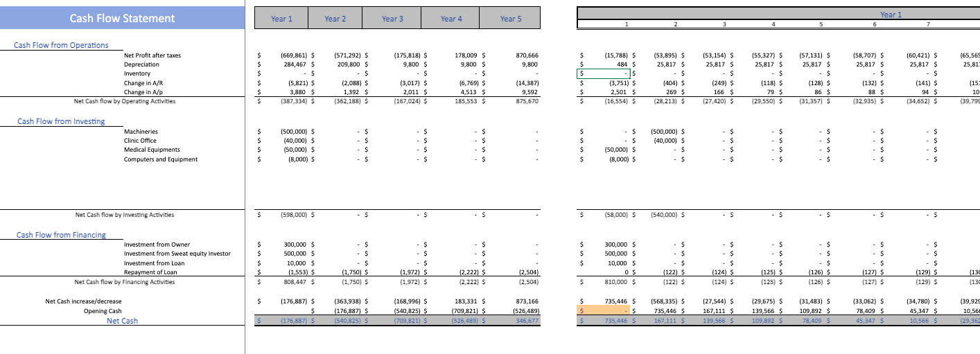The width and height of the screenshot is (980, 354).
Task: Select the Net Cash increase/decrease label
Action: [83, 301]
